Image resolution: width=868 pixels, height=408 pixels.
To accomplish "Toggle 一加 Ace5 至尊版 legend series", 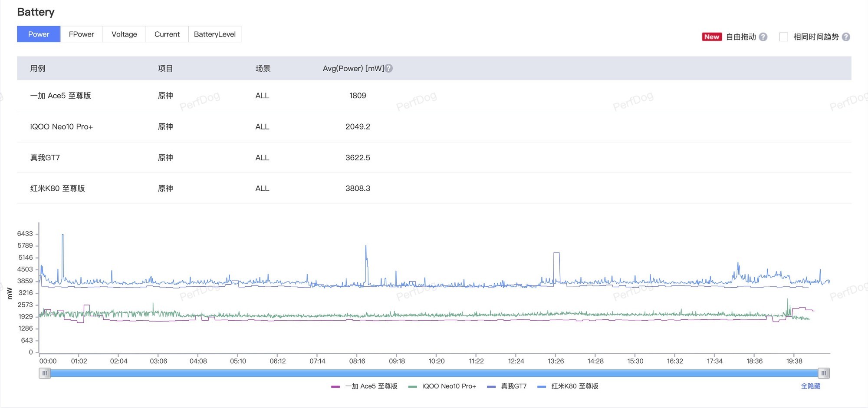I will tap(365, 386).
